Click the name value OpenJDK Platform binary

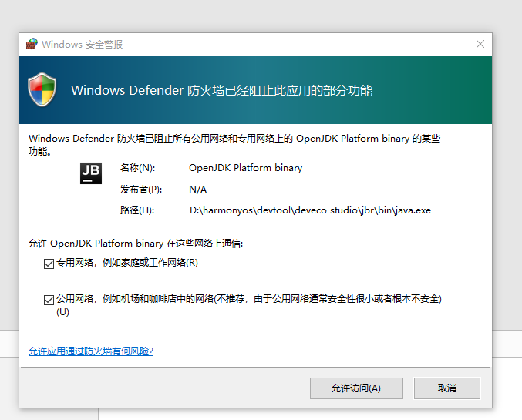(x=246, y=168)
